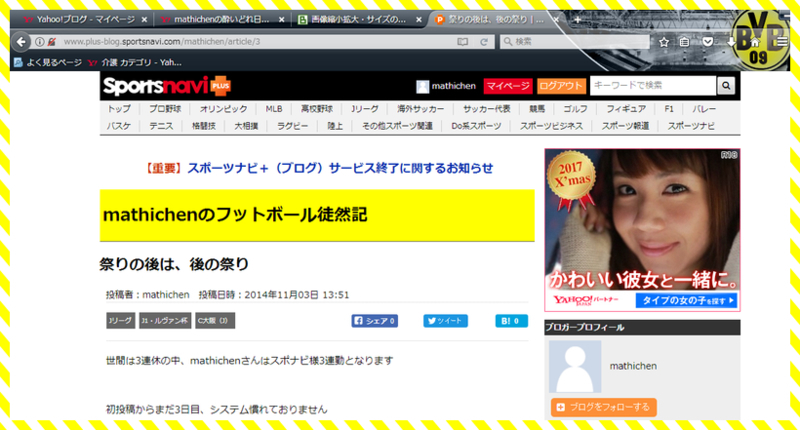Switch to 画像縮小拡大・サイズの tab

pos(359,20)
